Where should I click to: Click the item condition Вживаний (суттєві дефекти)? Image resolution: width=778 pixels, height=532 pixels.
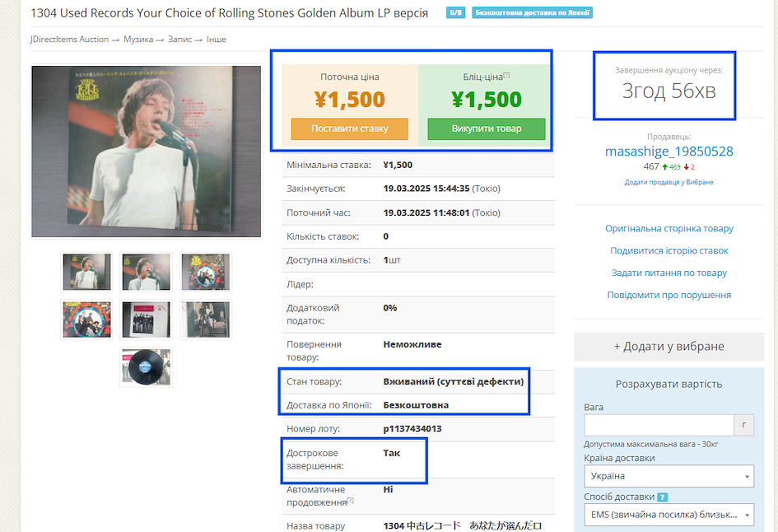(x=454, y=381)
